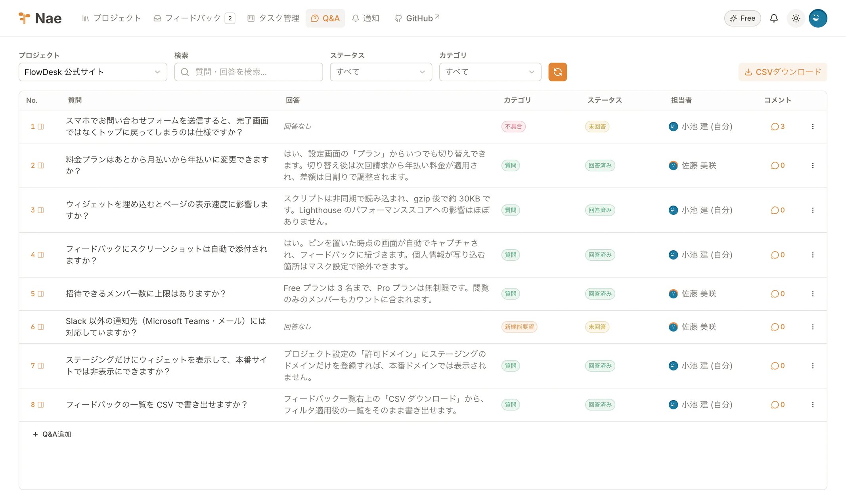The image size is (846, 504).
Task: Open the side panel icon for row 2
Action: click(41, 166)
